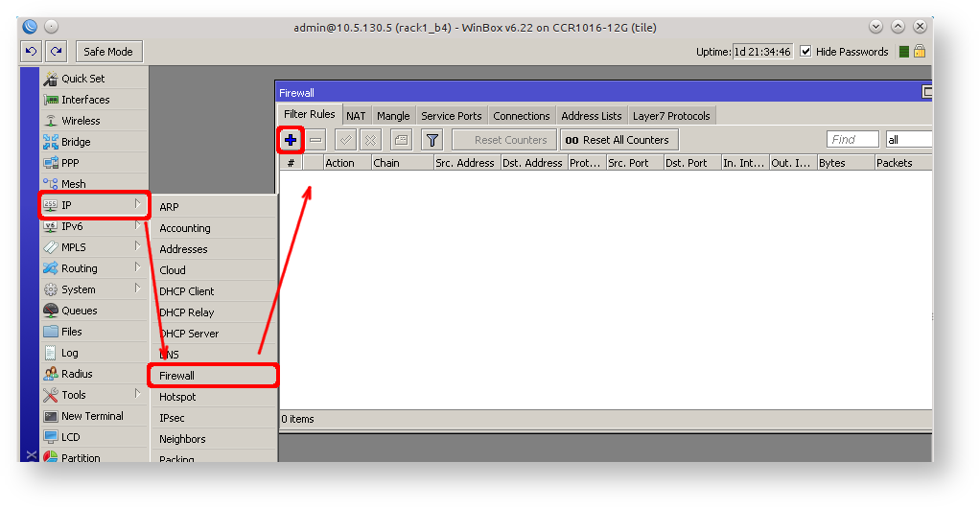Open the Address Lists tab
980x508 pixels.
click(591, 116)
